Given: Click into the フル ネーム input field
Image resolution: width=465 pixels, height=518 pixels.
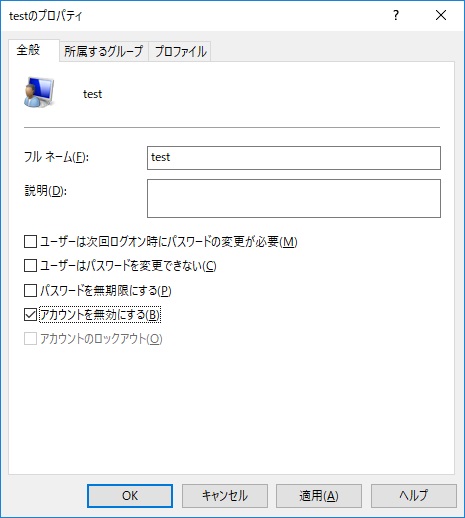Looking at the screenshot, I should (294, 158).
